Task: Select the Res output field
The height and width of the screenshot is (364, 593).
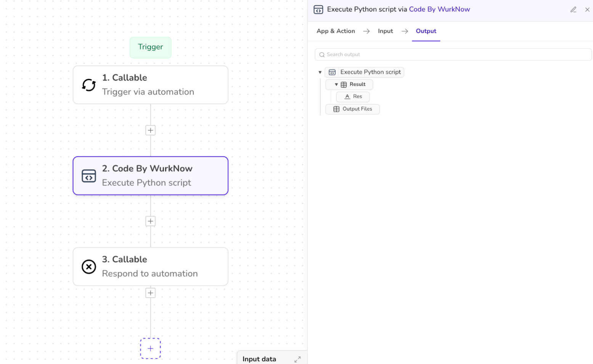Action: (353, 97)
